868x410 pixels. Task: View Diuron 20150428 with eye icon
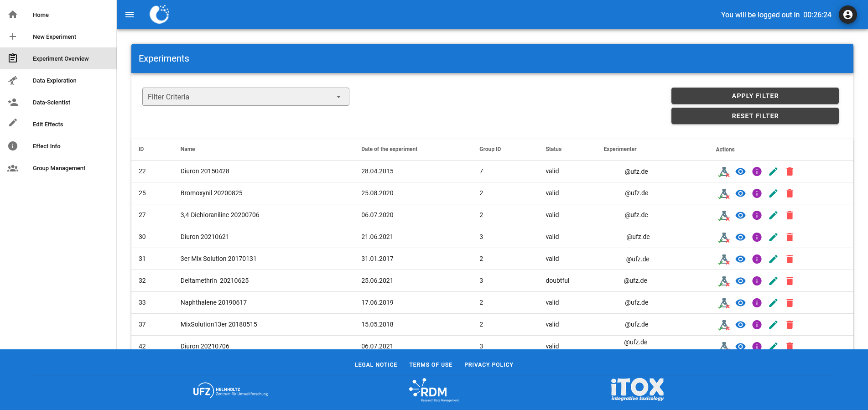point(740,171)
